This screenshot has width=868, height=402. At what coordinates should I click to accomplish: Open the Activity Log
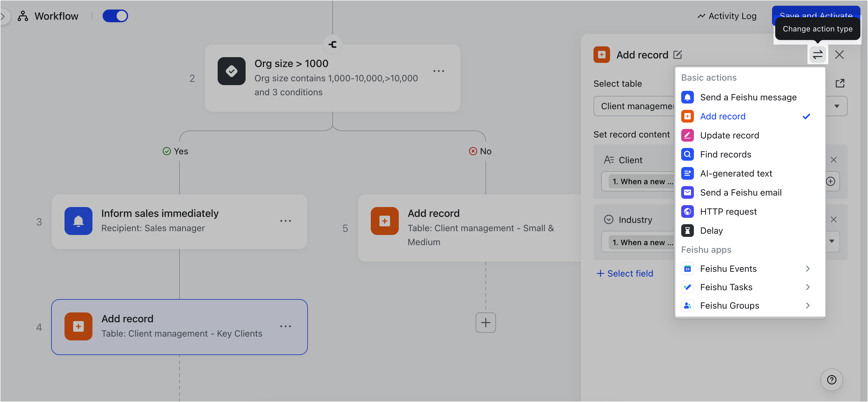click(x=727, y=16)
